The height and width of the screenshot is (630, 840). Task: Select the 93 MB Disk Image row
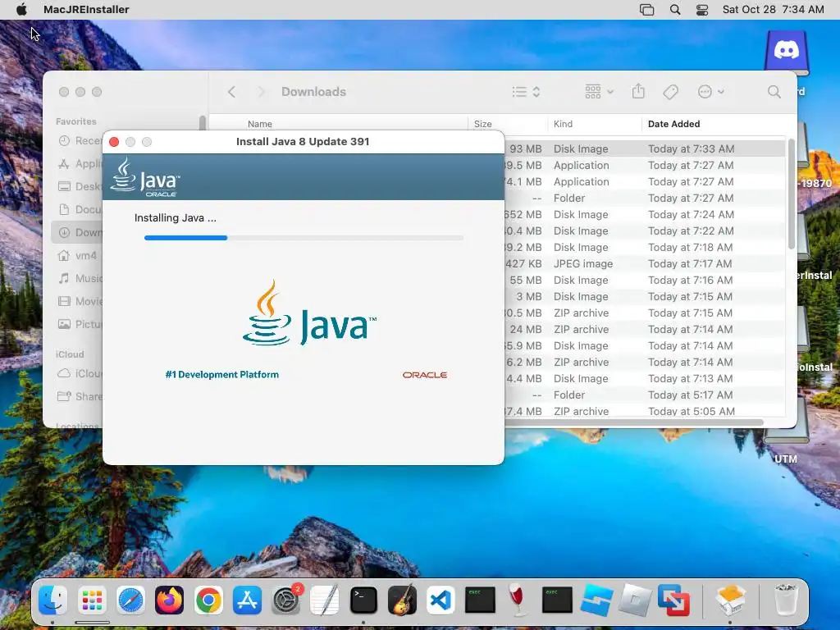pyautogui.click(x=645, y=149)
